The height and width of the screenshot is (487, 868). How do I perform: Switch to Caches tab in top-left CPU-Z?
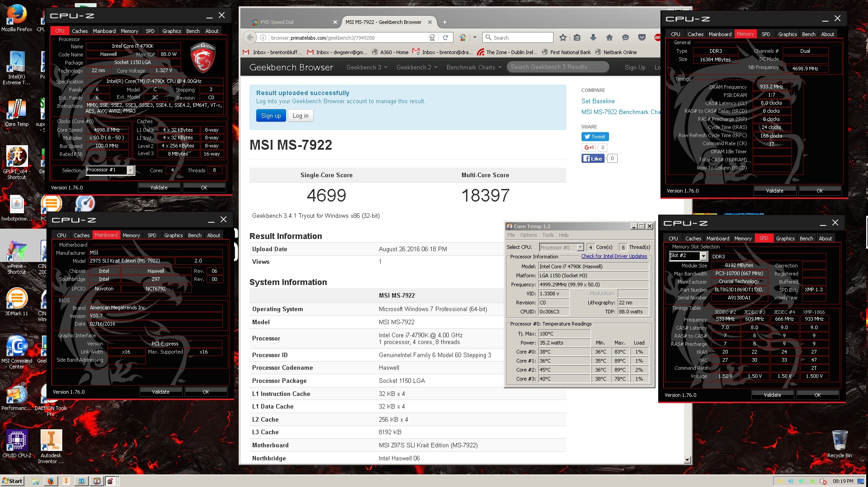[80, 31]
